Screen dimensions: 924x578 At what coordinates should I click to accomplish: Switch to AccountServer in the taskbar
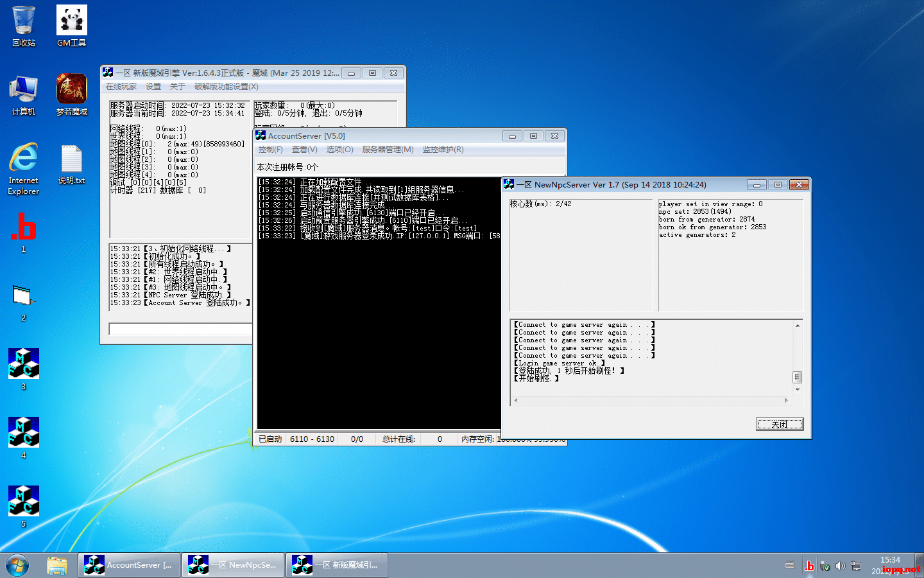(x=128, y=565)
